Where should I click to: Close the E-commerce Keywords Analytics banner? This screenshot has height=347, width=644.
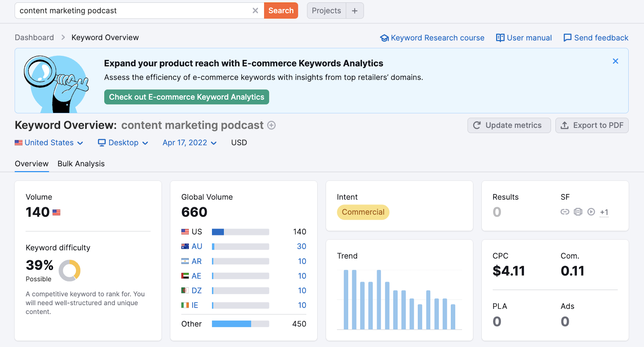pyautogui.click(x=615, y=61)
